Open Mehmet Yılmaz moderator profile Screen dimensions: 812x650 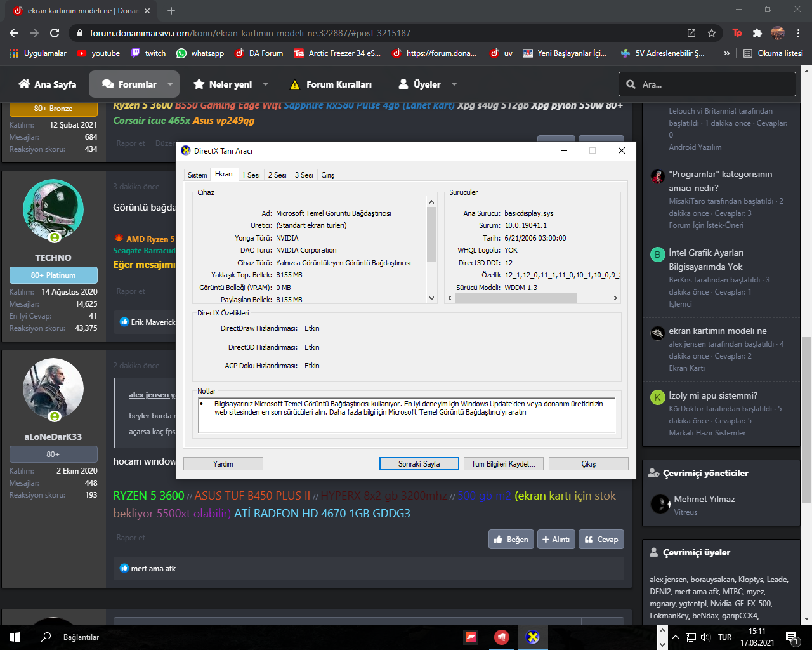click(704, 499)
